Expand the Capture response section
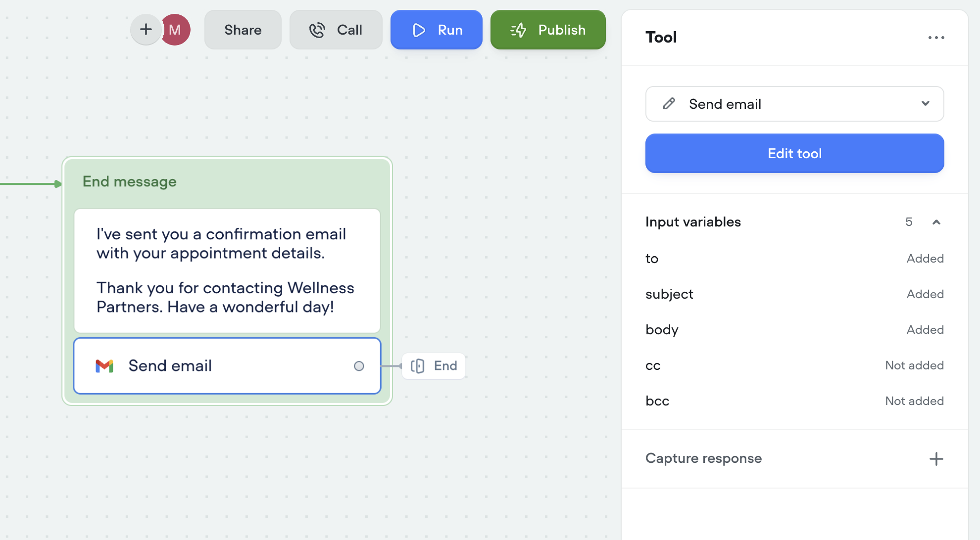This screenshot has width=980, height=540. [x=703, y=458]
